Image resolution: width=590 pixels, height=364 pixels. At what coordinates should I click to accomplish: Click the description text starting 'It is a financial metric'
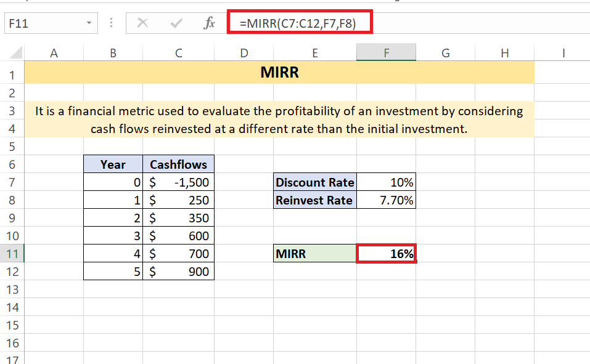[x=279, y=119]
